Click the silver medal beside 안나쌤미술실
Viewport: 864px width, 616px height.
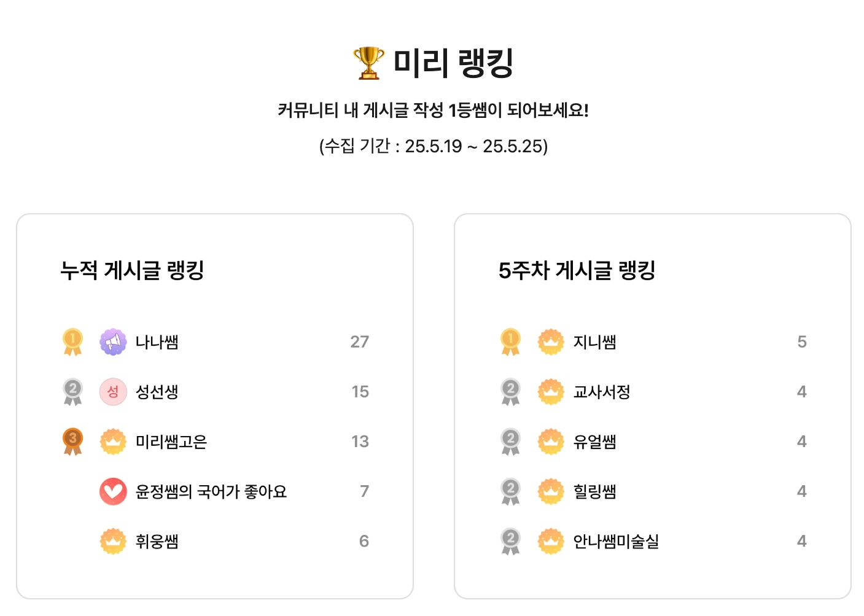pyautogui.click(x=510, y=541)
